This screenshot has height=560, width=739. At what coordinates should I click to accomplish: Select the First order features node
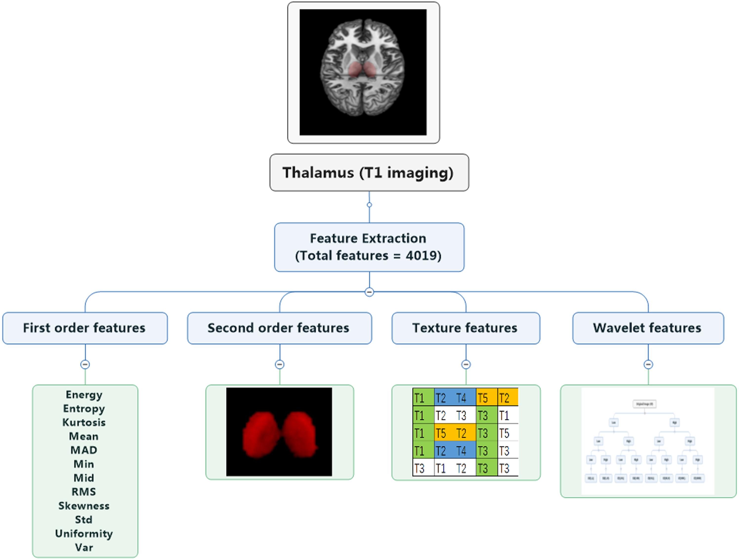(85, 328)
